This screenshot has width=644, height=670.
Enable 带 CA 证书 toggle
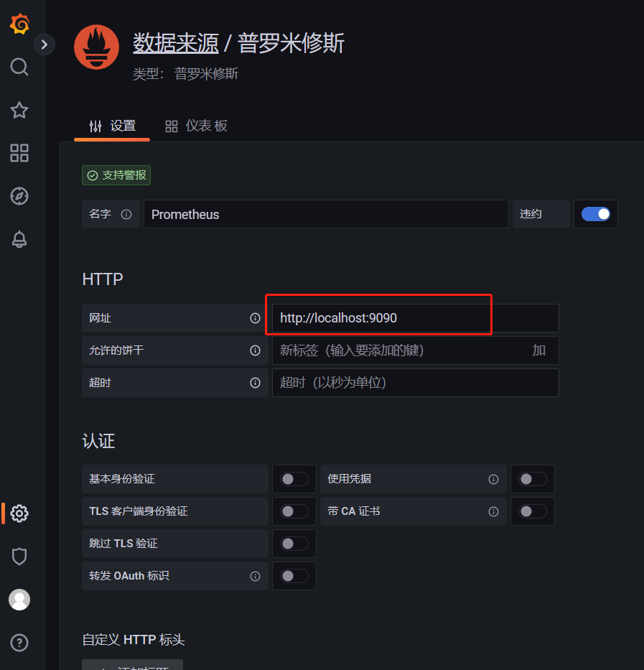533,511
